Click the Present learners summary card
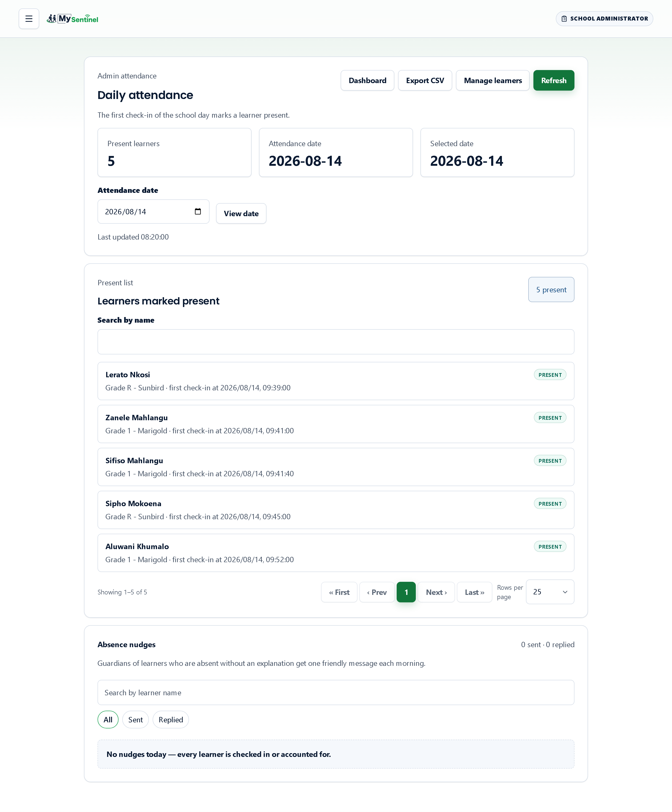This screenshot has width=672, height=812. pos(174,153)
